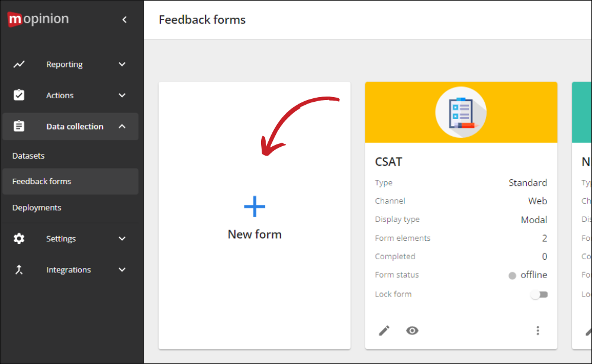Open the Datasets menu item
Image resolution: width=592 pixels, height=364 pixels.
(x=28, y=156)
